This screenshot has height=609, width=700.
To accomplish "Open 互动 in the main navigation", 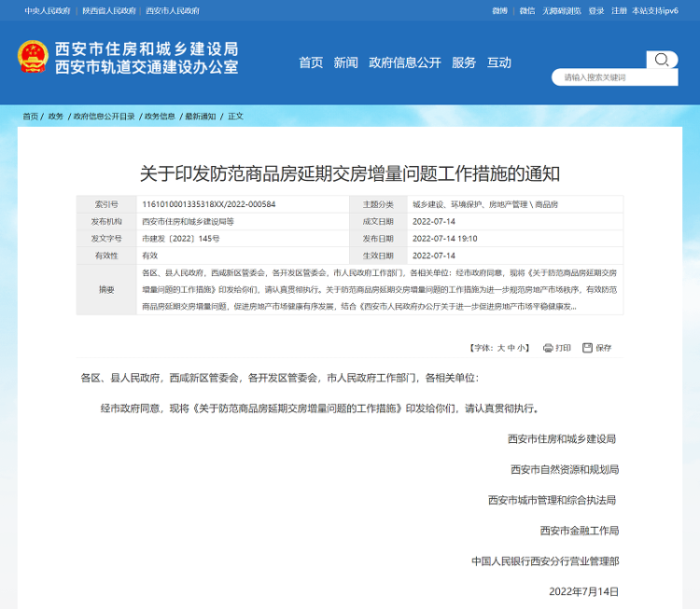I will (498, 62).
